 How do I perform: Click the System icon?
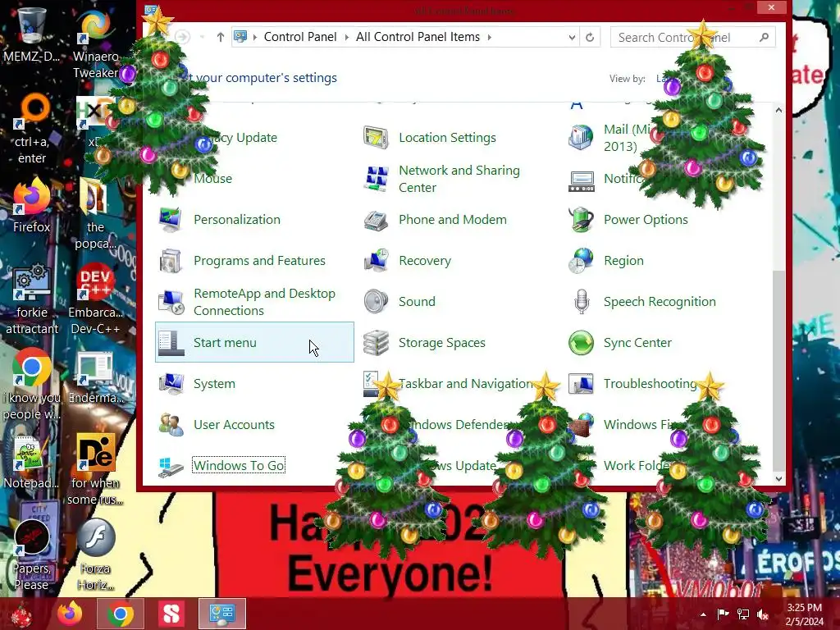pyautogui.click(x=171, y=384)
